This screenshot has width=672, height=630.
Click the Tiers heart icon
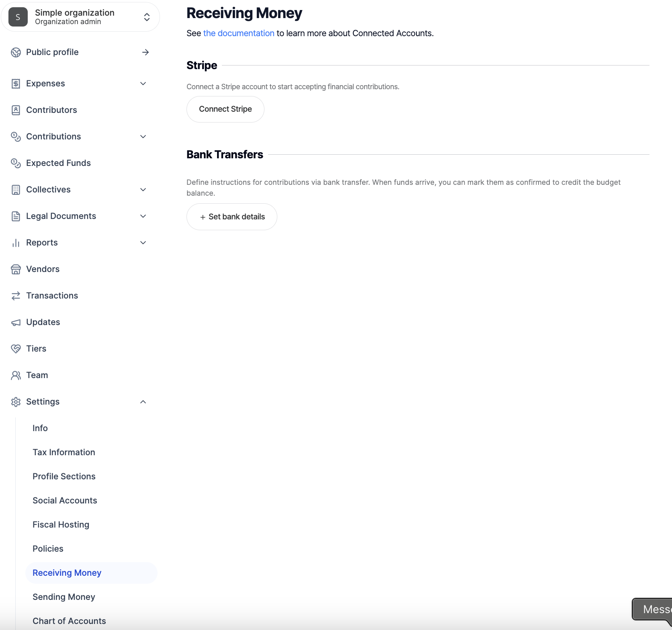click(16, 349)
